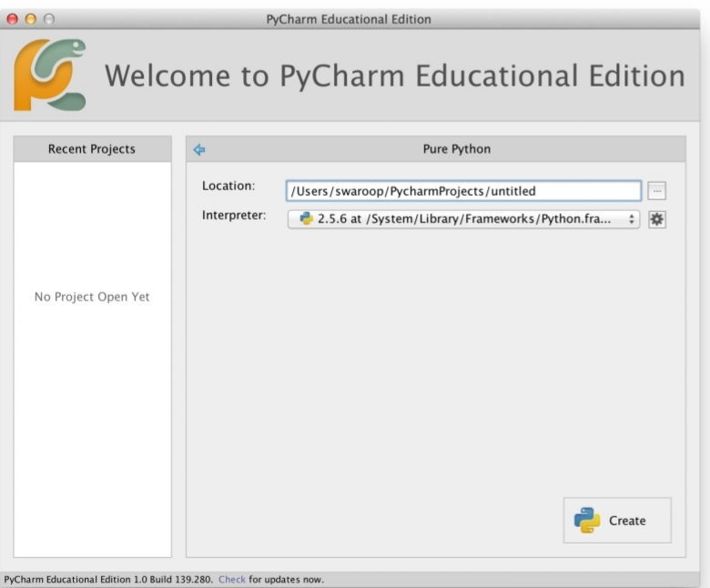This screenshot has height=588, width=710.
Task: Click the Welcome to PyCharm Educational Edition heading
Action: (395, 76)
